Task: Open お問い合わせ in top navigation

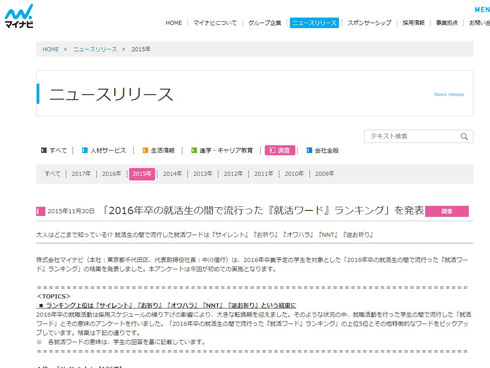Action: click(x=479, y=23)
